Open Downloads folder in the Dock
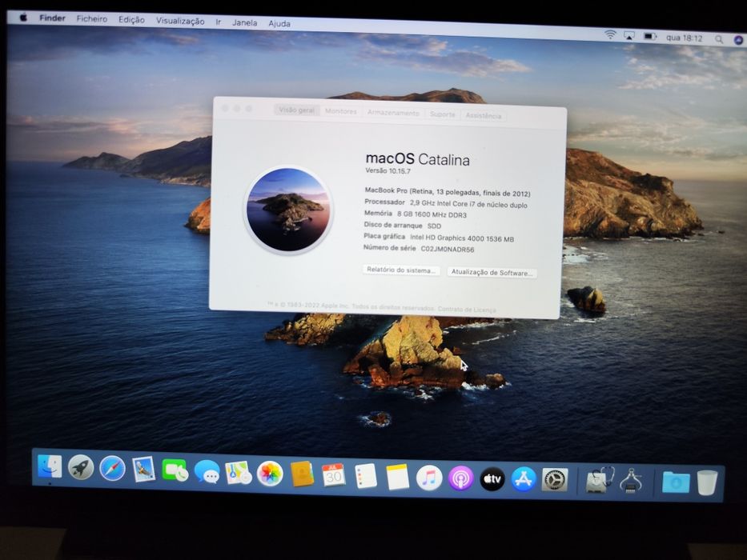This screenshot has width=747, height=560. (676, 482)
